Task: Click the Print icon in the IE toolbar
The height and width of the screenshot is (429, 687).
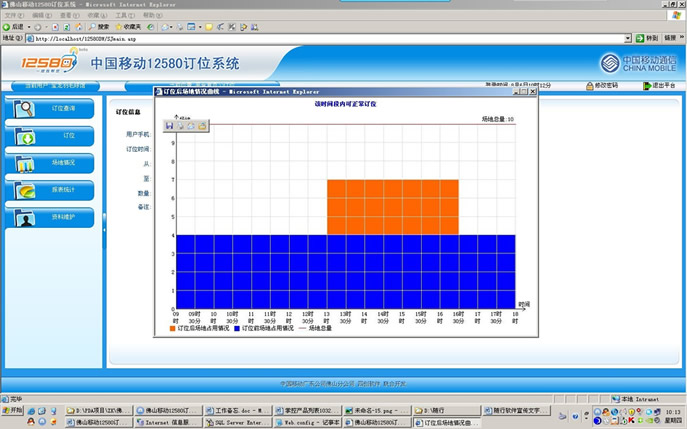Action: pyautogui.click(x=180, y=27)
